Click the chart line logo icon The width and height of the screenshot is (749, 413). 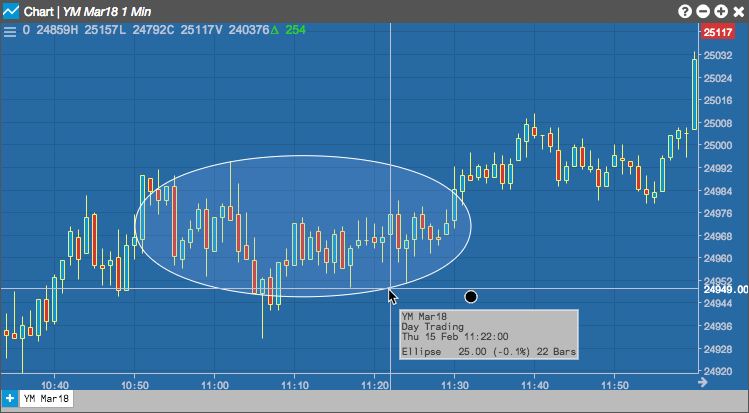click(11, 11)
